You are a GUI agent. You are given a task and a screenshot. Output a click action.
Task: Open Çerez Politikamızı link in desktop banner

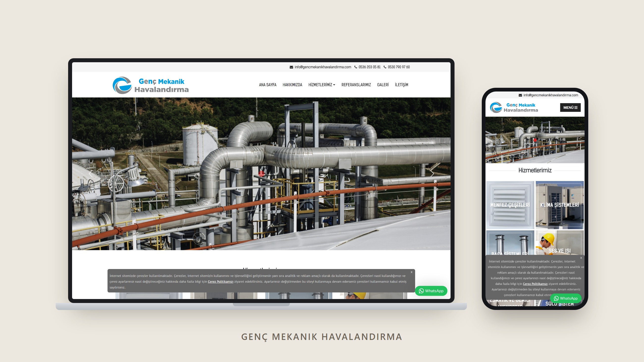(220, 282)
